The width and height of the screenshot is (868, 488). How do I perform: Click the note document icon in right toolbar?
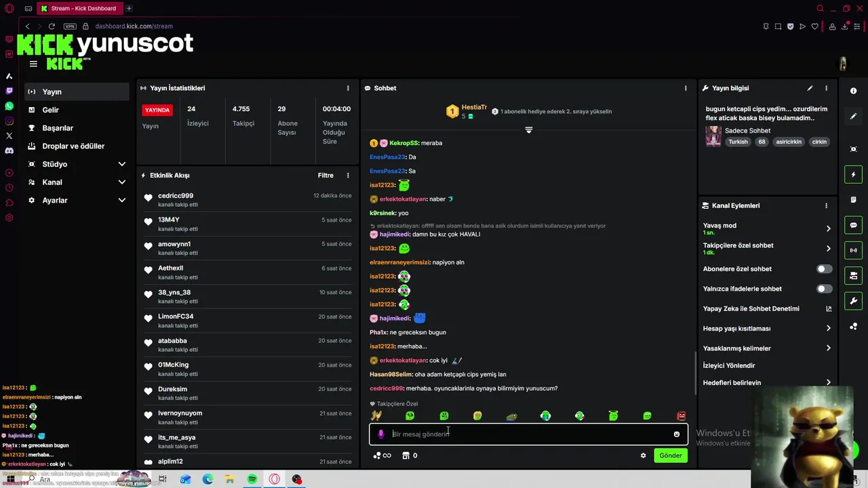(x=853, y=200)
